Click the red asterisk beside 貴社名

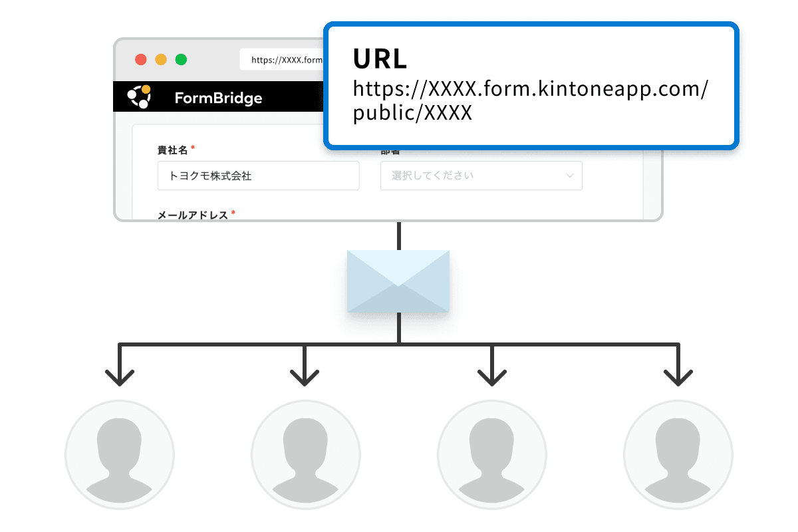click(192, 147)
